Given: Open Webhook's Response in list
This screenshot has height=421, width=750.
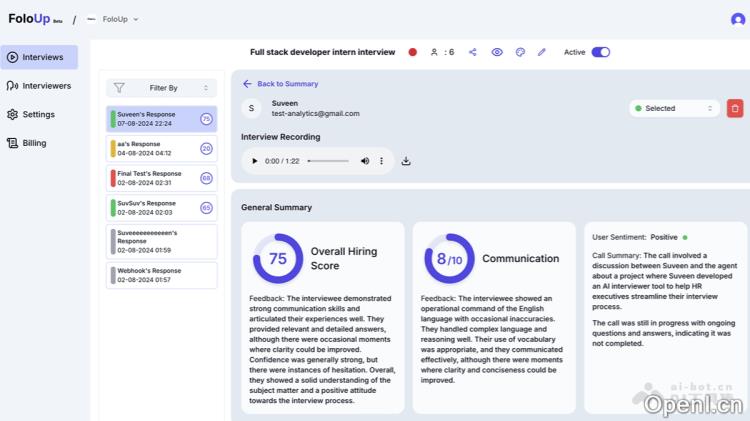Looking at the screenshot, I should (x=161, y=275).
